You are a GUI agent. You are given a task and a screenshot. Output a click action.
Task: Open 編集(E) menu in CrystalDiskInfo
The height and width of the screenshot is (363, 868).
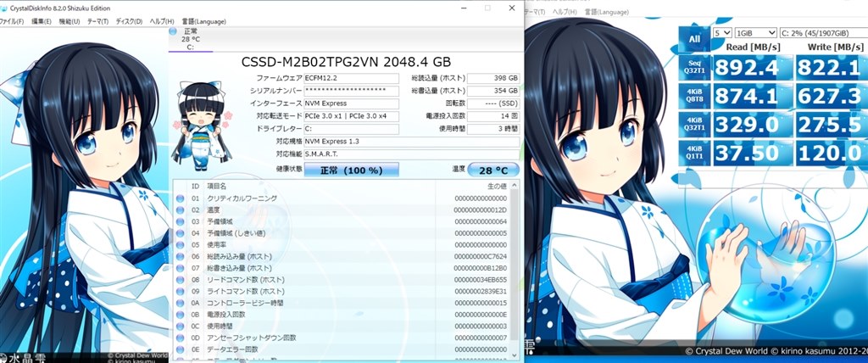pyautogui.click(x=42, y=21)
